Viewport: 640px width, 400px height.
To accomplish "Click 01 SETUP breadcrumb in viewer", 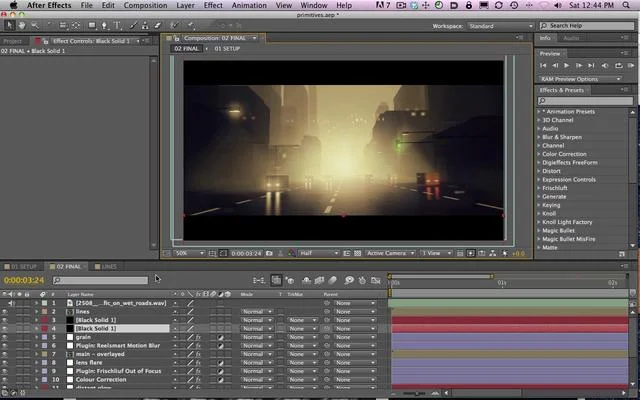I will pyautogui.click(x=227, y=49).
